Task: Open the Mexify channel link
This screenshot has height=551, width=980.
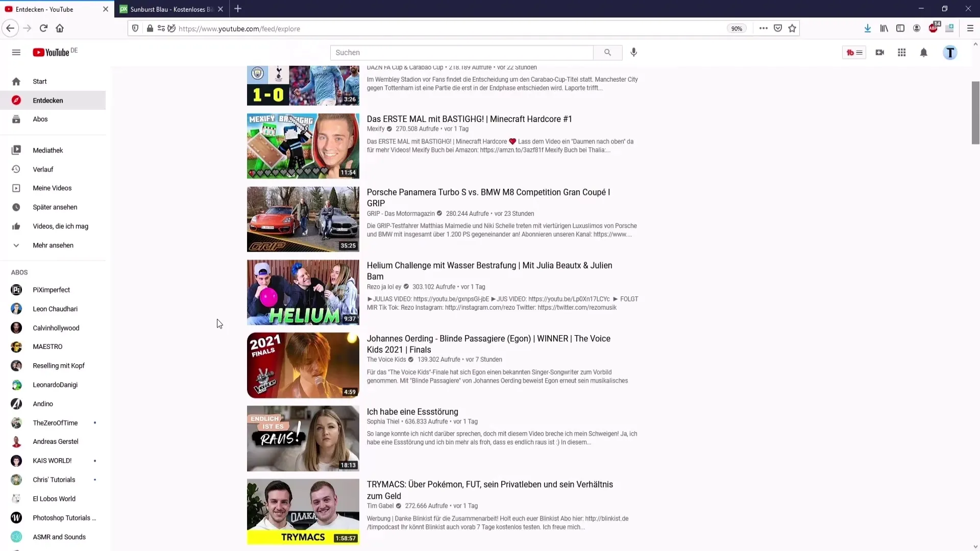Action: coord(376,129)
